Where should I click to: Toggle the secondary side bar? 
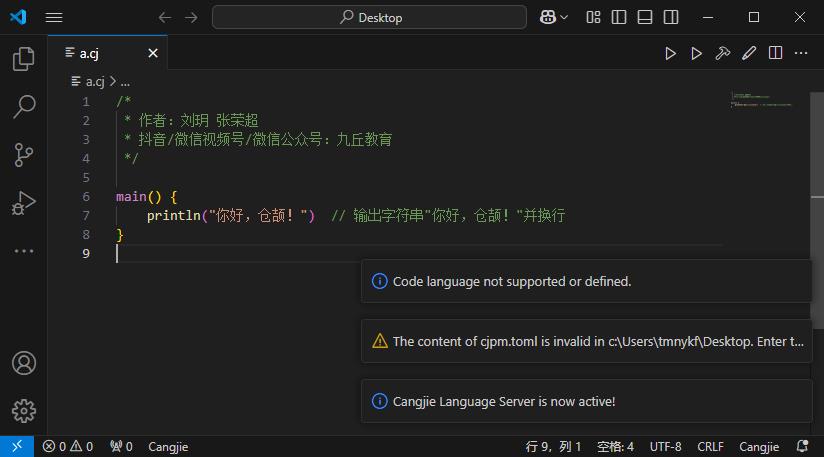coord(671,17)
